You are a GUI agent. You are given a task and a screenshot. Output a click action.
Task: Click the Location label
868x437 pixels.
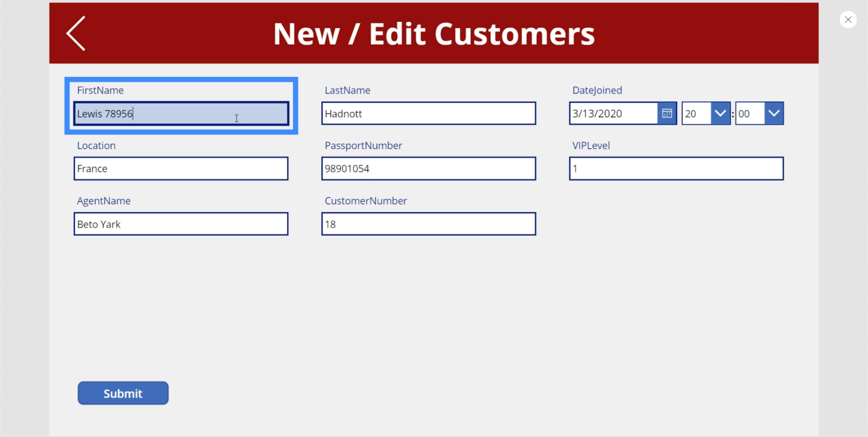(x=96, y=145)
